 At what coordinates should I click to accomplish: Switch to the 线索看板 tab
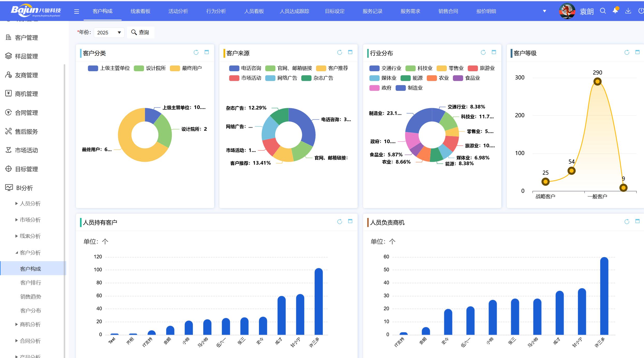[140, 11]
